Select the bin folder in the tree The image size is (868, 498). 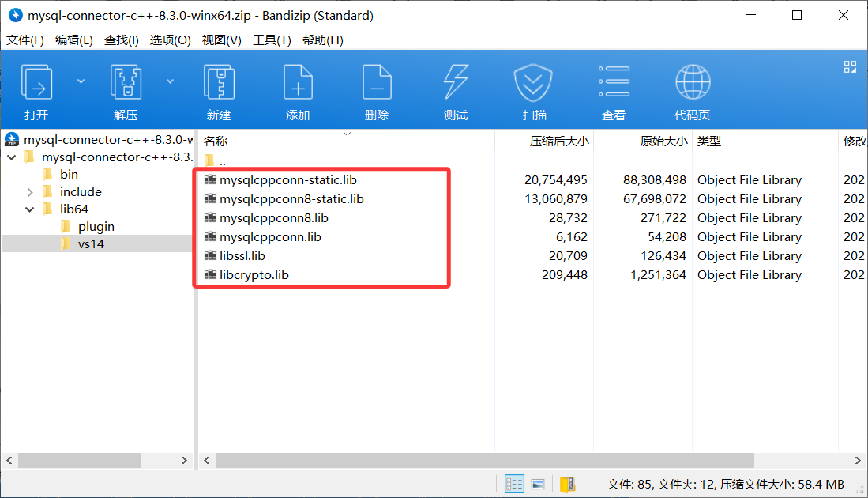69,175
